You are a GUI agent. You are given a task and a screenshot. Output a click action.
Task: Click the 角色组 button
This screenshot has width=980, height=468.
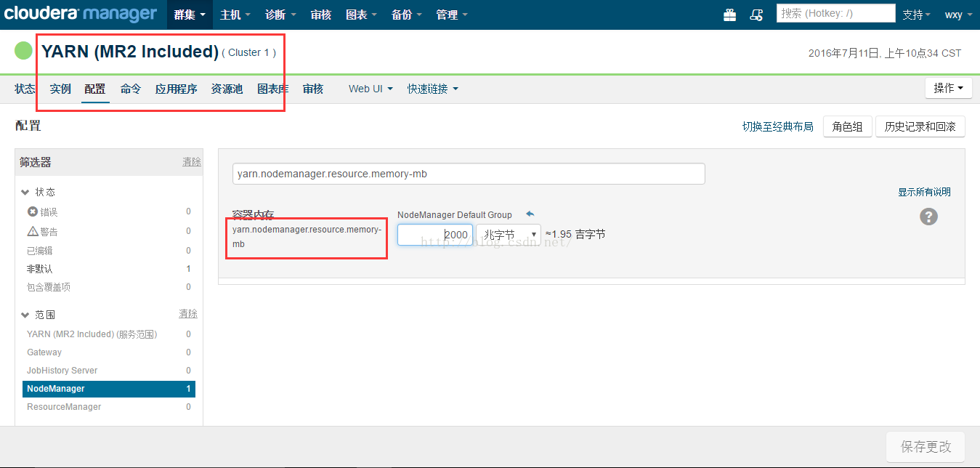[x=847, y=126]
